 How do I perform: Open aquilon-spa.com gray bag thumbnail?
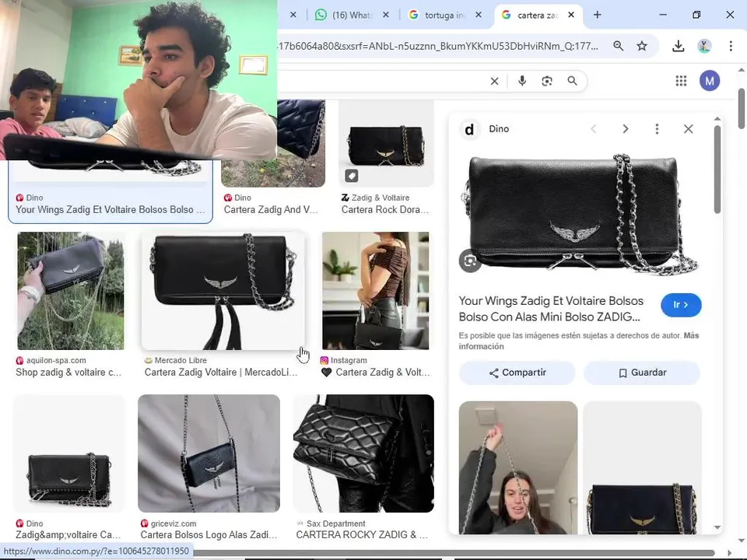[71, 291]
